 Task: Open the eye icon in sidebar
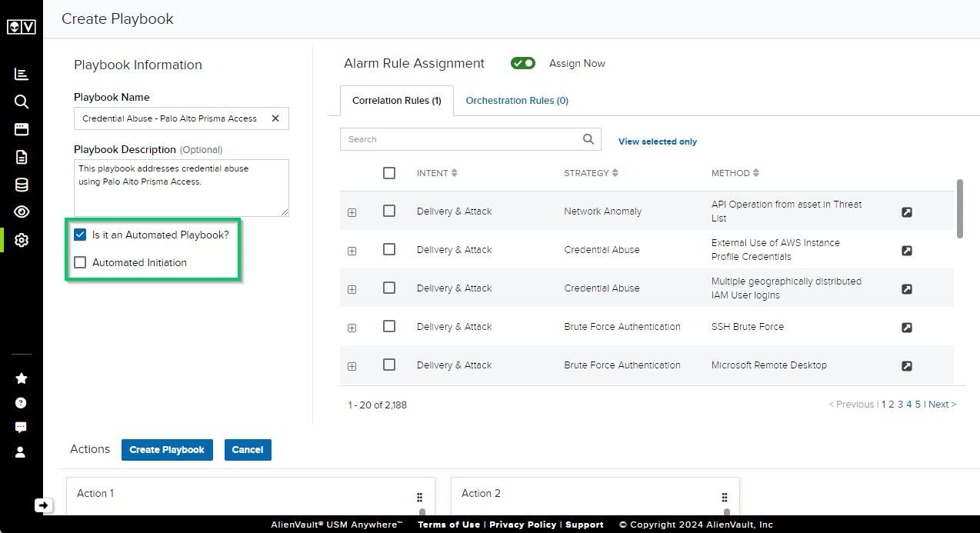click(x=22, y=212)
